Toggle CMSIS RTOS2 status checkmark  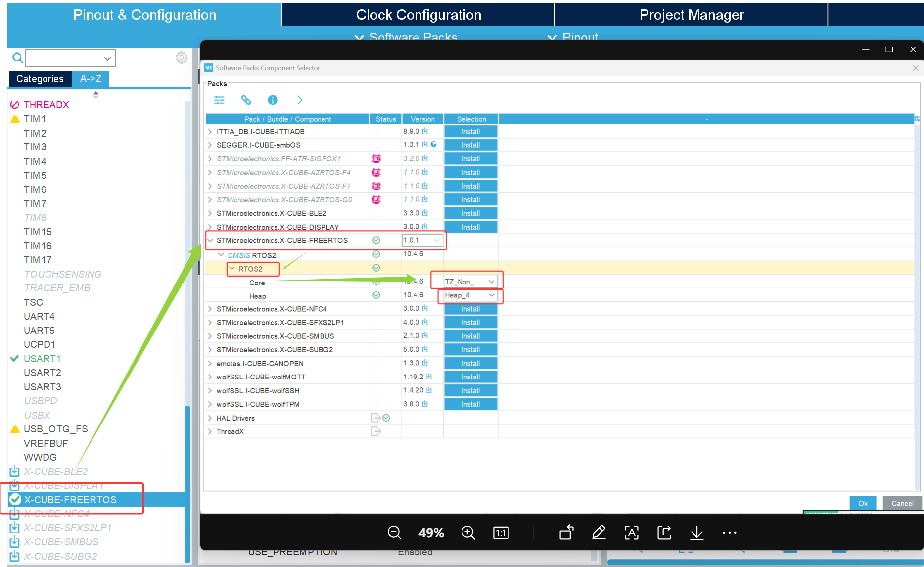coord(376,254)
